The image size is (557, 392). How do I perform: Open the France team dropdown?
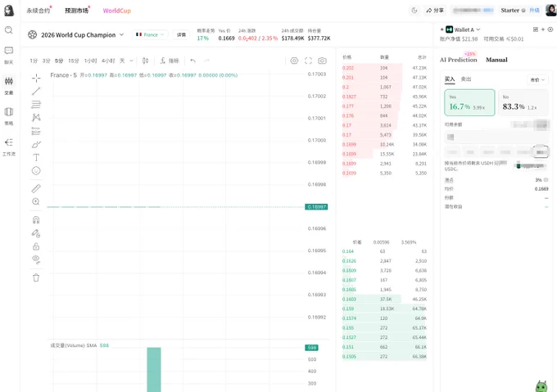point(150,34)
